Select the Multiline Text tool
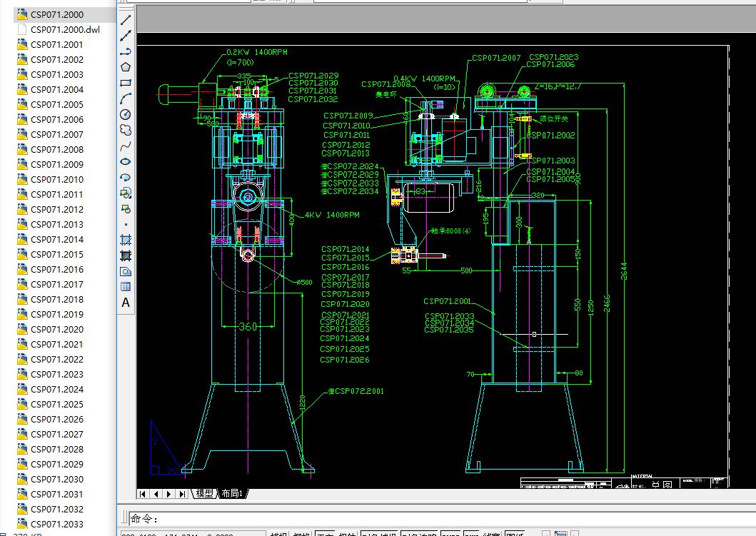 click(x=126, y=303)
